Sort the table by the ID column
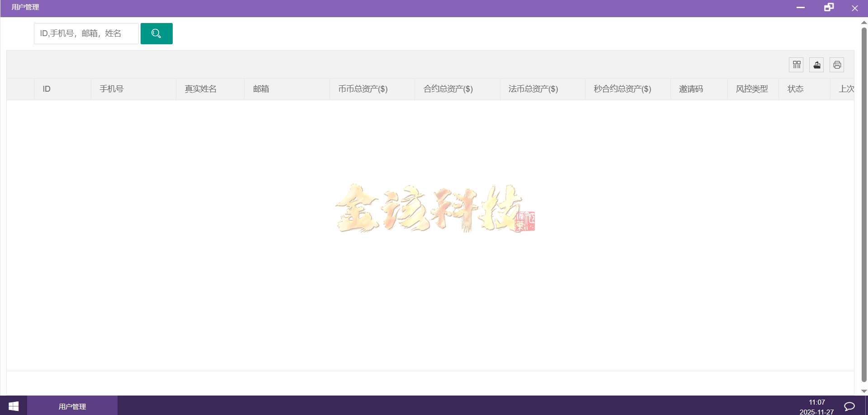The height and width of the screenshot is (415, 868). tap(46, 89)
